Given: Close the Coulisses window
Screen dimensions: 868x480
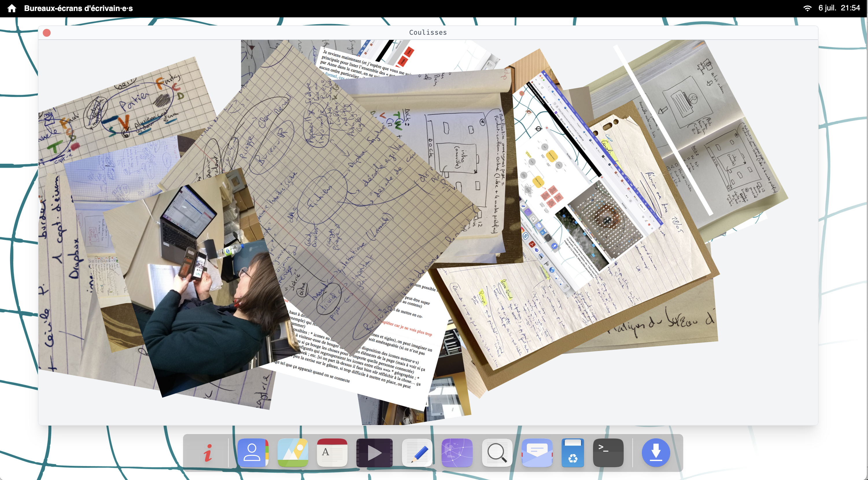Looking at the screenshot, I should [47, 33].
